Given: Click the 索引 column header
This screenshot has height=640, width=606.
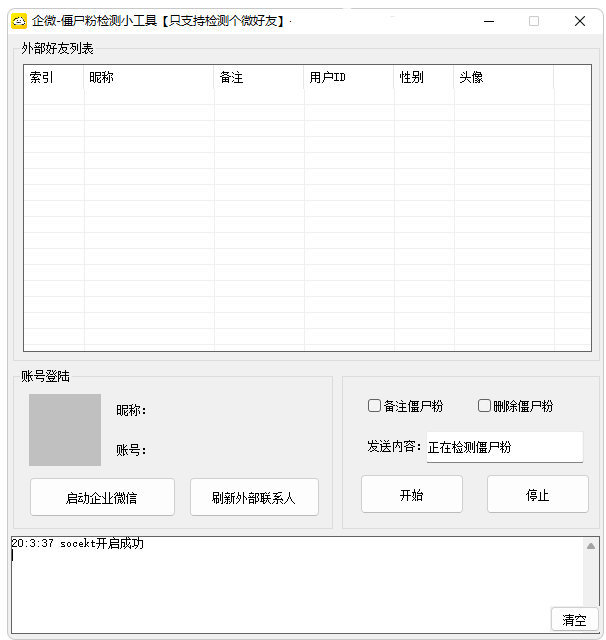Looking at the screenshot, I should click(x=54, y=78).
